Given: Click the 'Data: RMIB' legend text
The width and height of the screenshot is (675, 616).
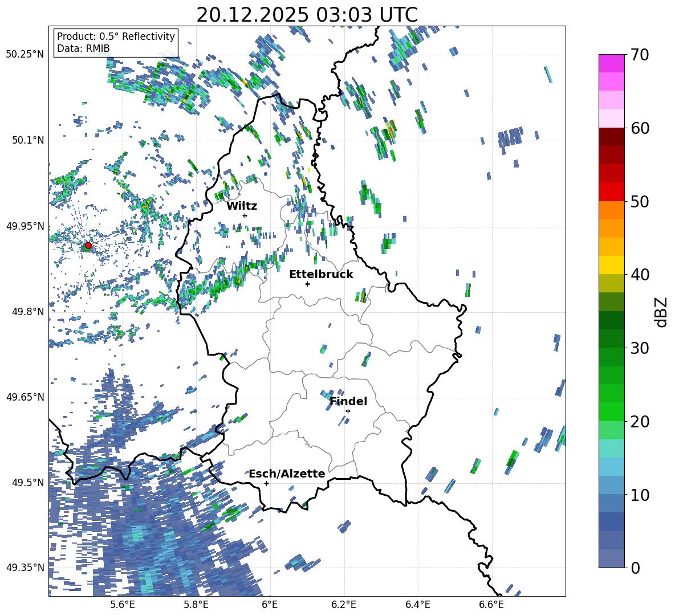Looking at the screenshot, I should (x=83, y=48).
